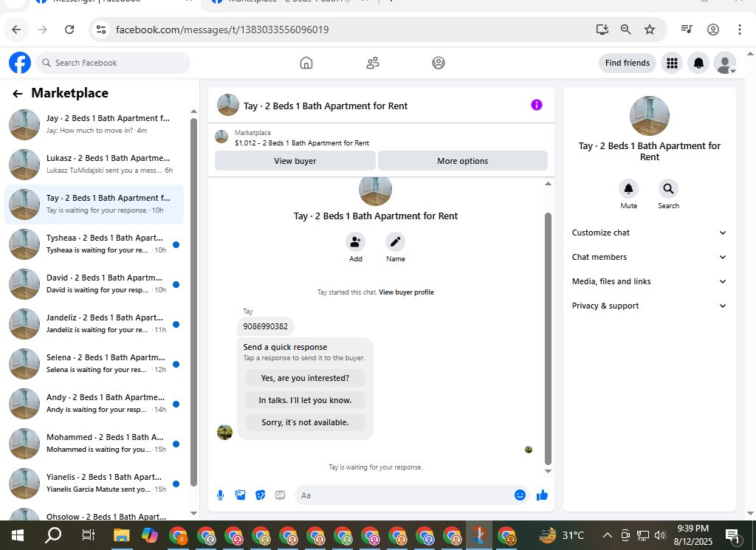Open the Friends icon in top navigation
The width and height of the screenshot is (756, 550).
coord(373,63)
